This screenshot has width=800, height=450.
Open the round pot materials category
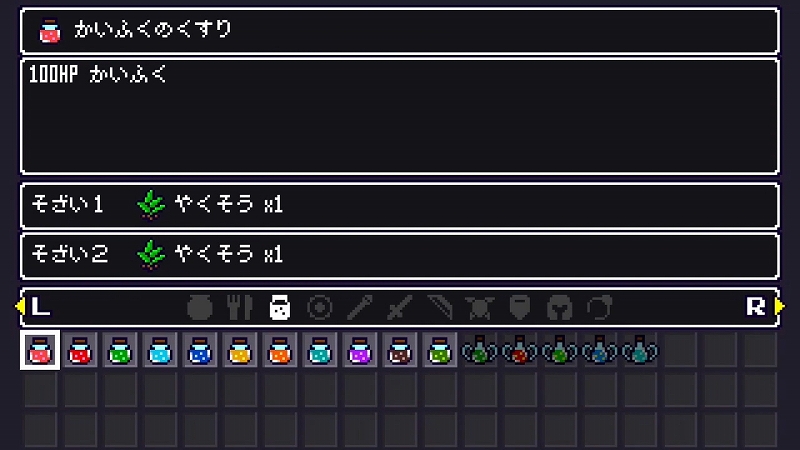pyautogui.click(x=199, y=308)
